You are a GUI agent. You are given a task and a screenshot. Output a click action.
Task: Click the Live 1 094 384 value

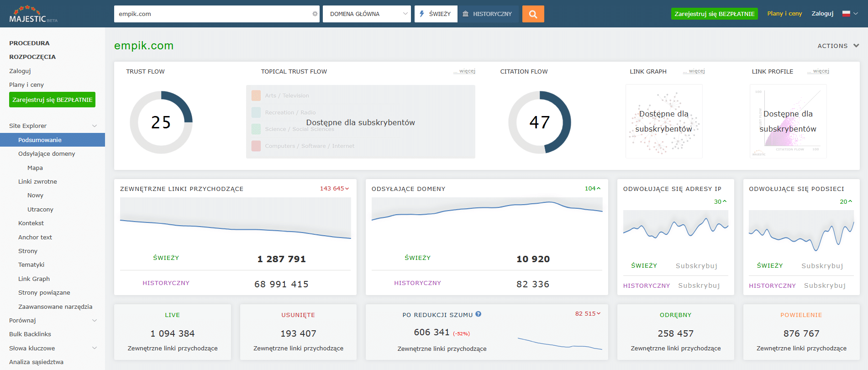(173, 333)
